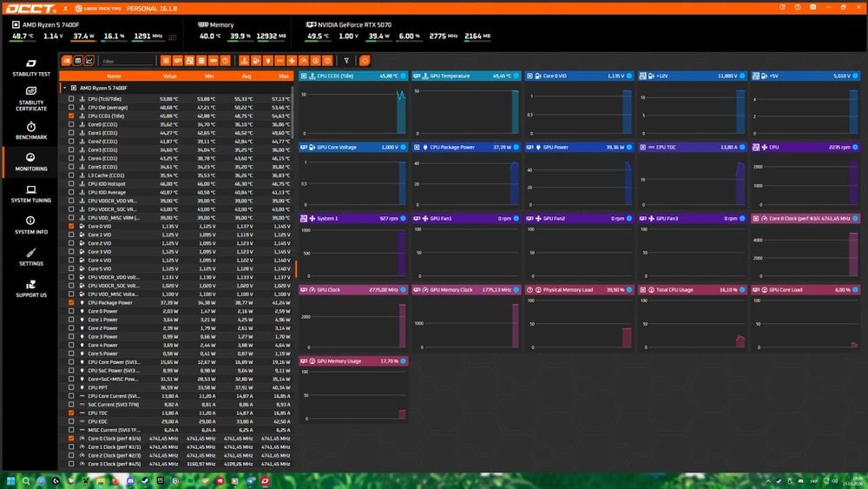Select the L3 Cache (CCD1) row

coord(176,175)
